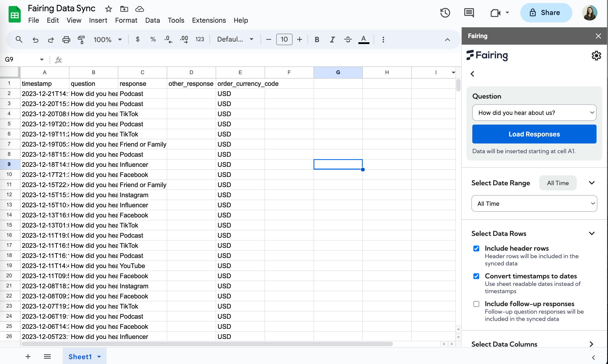Open the Extensions menu

click(x=209, y=20)
